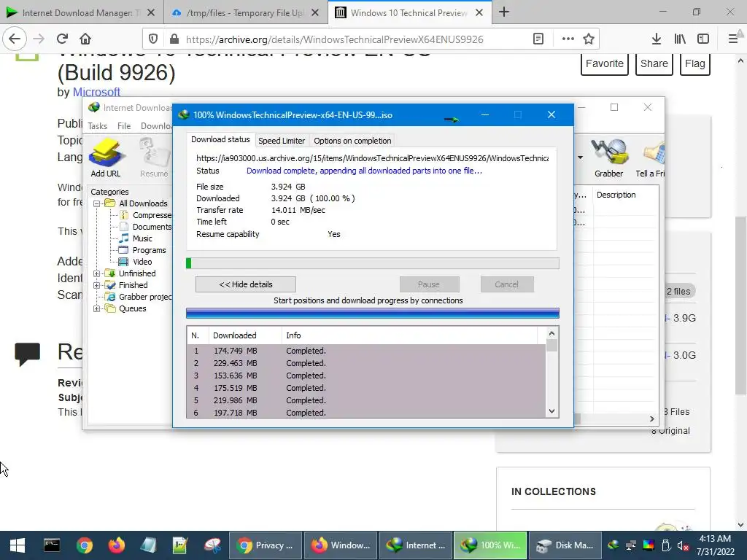
Task: Open dropdown arrow beside Grabber toolbar
Action: tap(580, 157)
